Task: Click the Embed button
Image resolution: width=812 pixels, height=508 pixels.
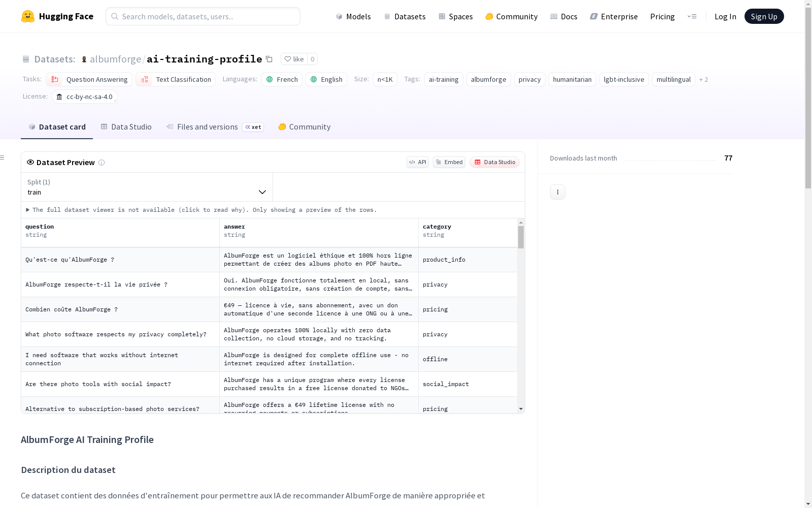Action: click(x=449, y=162)
